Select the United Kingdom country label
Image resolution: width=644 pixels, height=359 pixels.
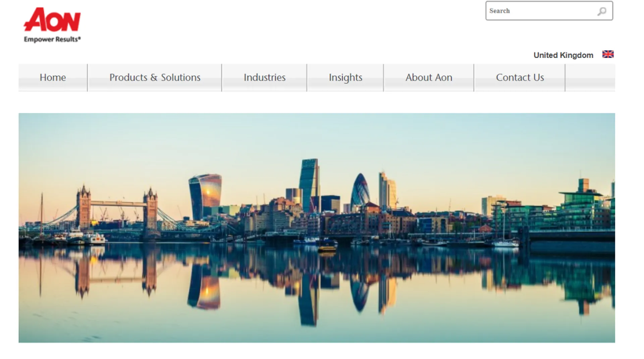coord(563,55)
